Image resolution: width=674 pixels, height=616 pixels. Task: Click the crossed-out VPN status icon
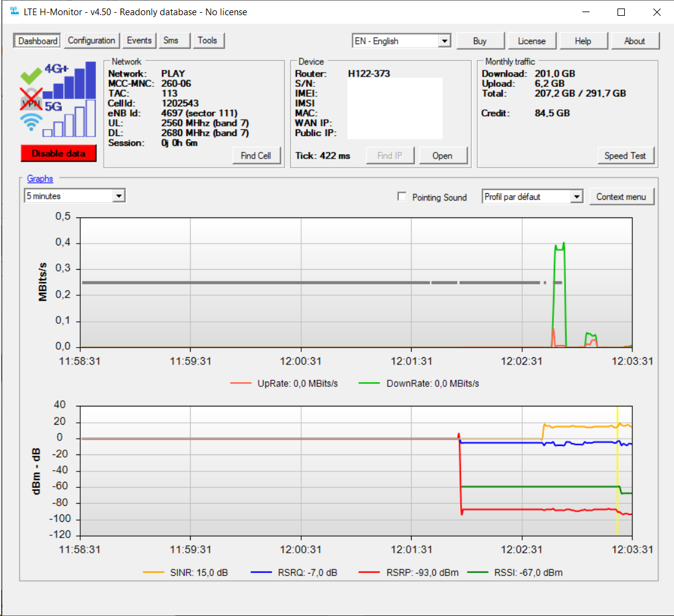(x=31, y=98)
